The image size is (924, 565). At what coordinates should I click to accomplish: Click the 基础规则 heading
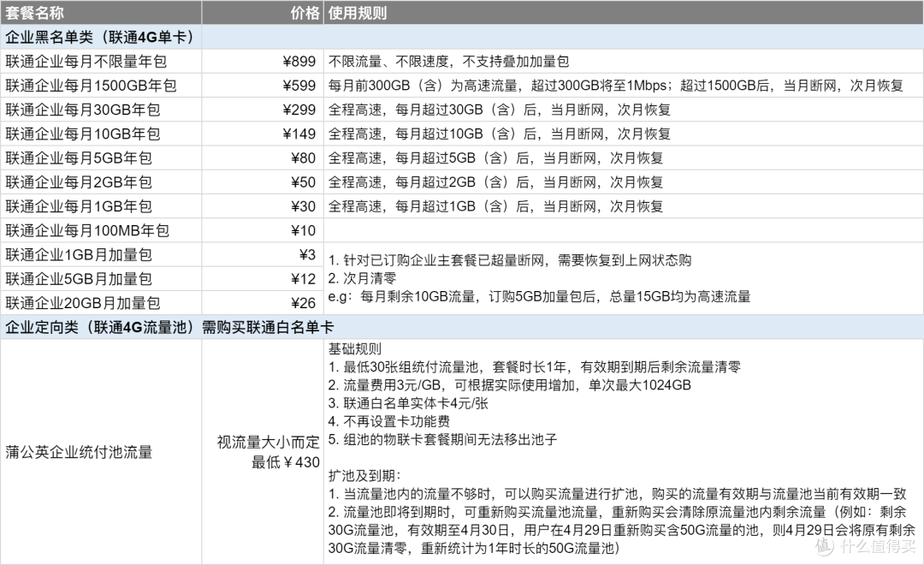pos(355,349)
